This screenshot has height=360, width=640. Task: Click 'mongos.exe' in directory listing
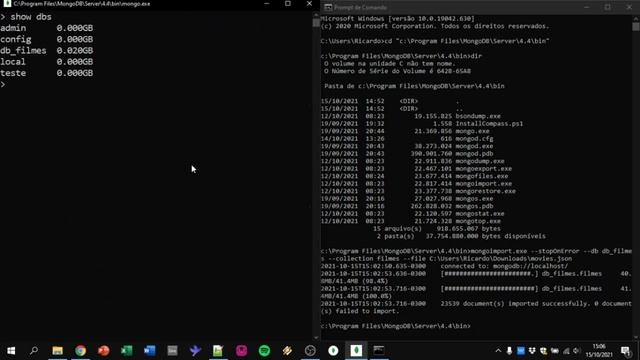click(x=474, y=199)
